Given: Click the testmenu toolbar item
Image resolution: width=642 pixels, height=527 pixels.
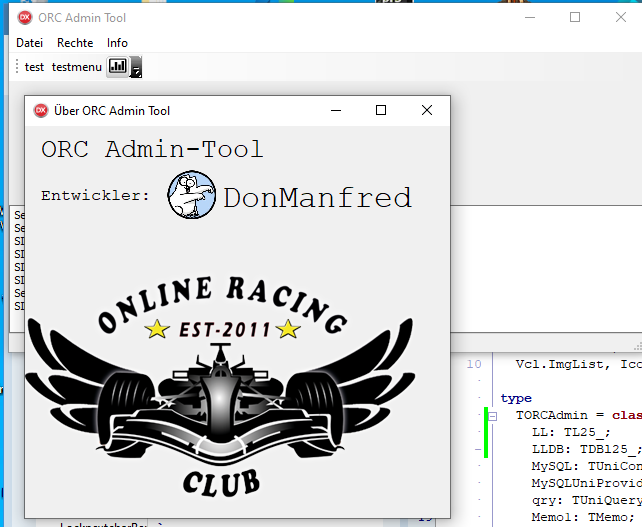Looking at the screenshot, I should (76, 67).
